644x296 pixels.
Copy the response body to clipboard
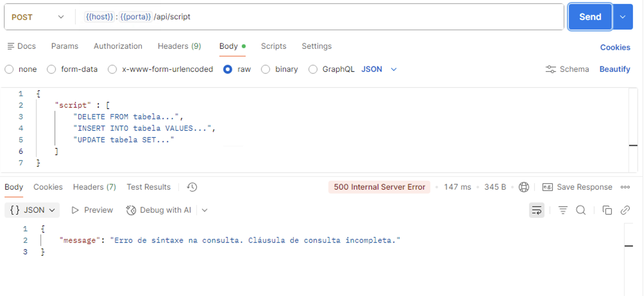[x=607, y=210]
